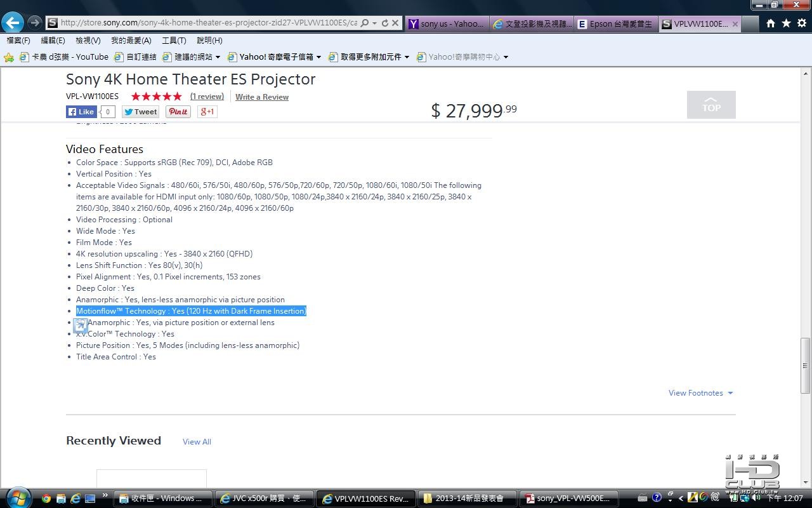This screenshot has width=812, height=508.
Task: Expand 取得更多附加元件 dropdown
Action: [407, 57]
